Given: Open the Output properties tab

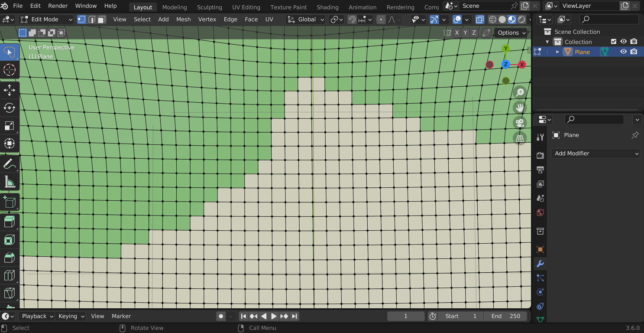Looking at the screenshot, I should (540, 170).
